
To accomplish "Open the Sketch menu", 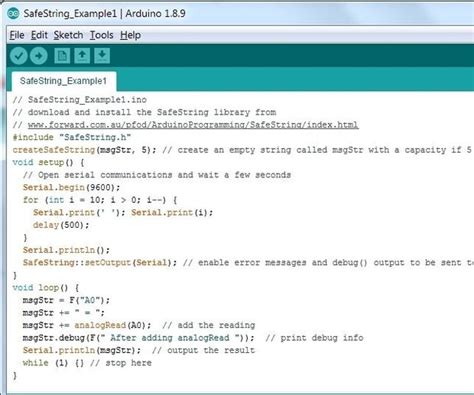I will pos(68,35).
